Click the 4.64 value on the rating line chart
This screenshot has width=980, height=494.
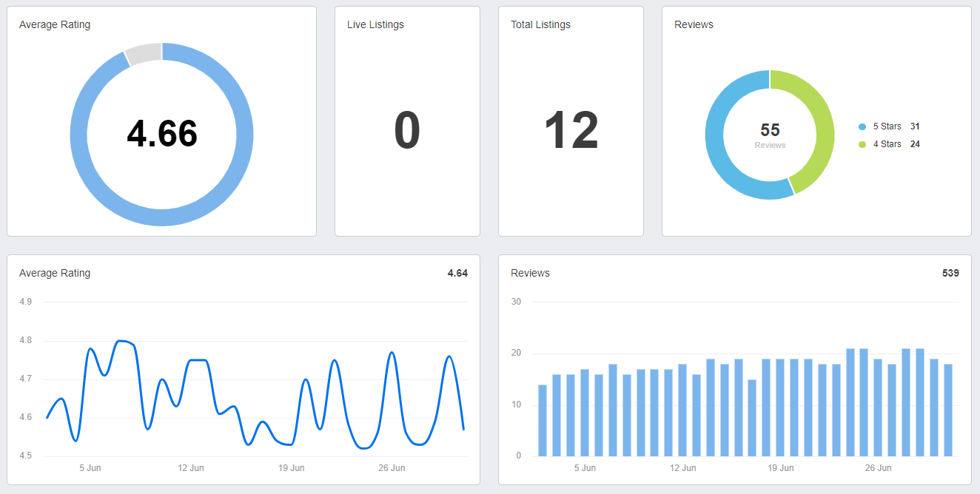[x=457, y=273]
